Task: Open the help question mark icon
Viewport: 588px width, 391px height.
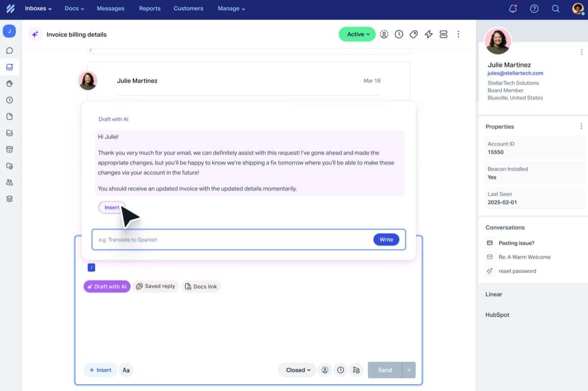Action: tap(534, 8)
